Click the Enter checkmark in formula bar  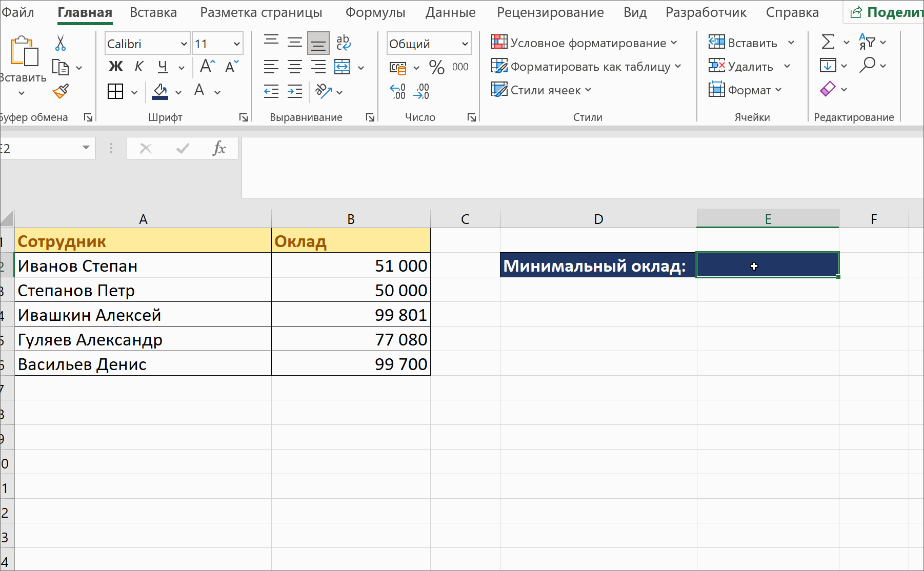click(183, 149)
